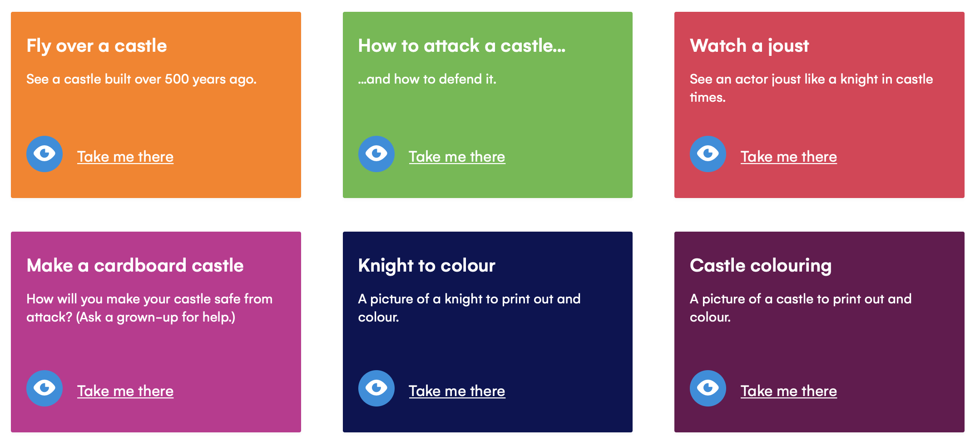Open Take me there link under Knight to colour
This screenshot has width=980, height=446.
[457, 391]
